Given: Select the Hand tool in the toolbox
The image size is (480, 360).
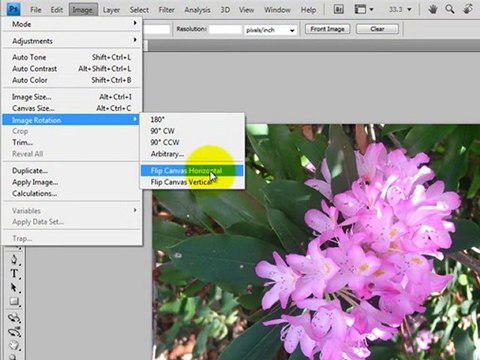Looking at the screenshot, I should click(x=14, y=346).
